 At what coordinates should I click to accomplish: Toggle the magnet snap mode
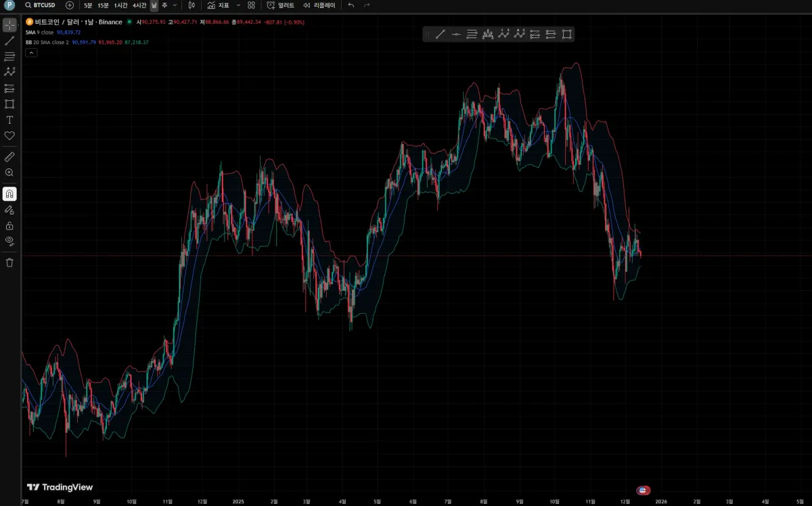coord(9,193)
